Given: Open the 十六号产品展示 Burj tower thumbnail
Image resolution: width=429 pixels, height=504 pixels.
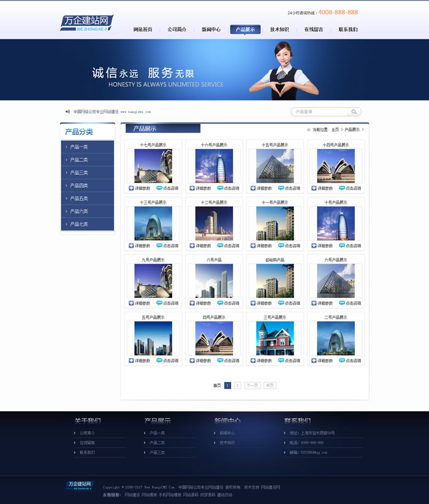Looking at the screenshot, I should (214, 166).
